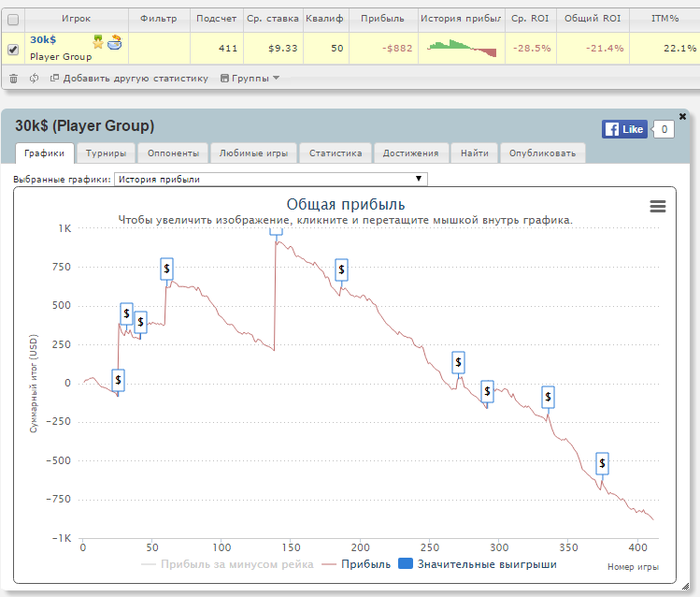Open the Любимые игры tab
This screenshot has height=597, width=700.
tap(253, 153)
